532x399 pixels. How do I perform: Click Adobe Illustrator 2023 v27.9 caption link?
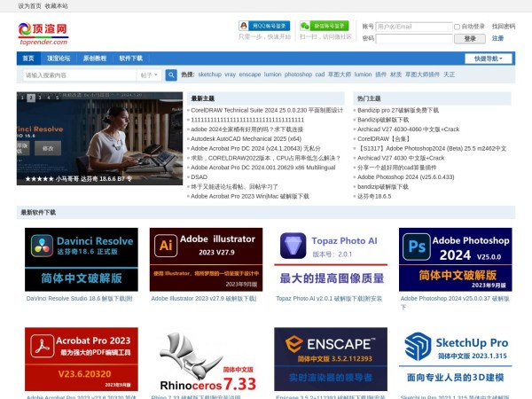[204, 299]
